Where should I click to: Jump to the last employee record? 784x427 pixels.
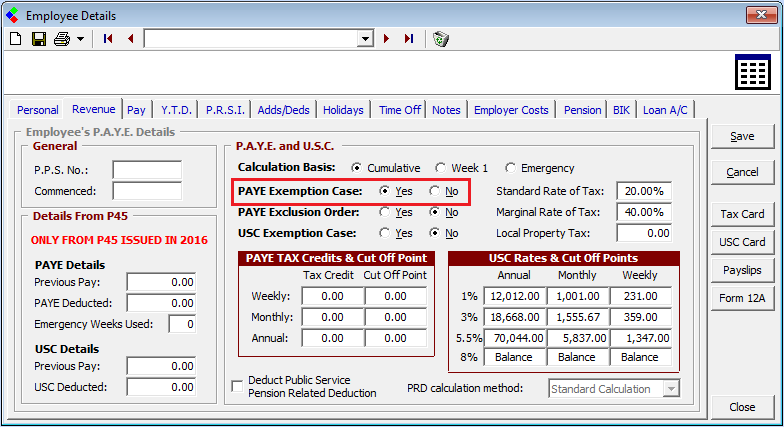tap(408, 39)
